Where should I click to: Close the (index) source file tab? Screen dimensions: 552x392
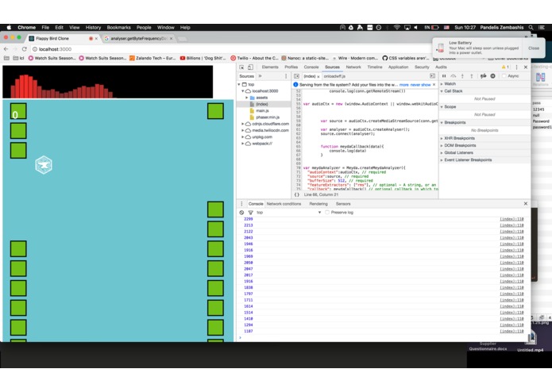click(318, 77)
